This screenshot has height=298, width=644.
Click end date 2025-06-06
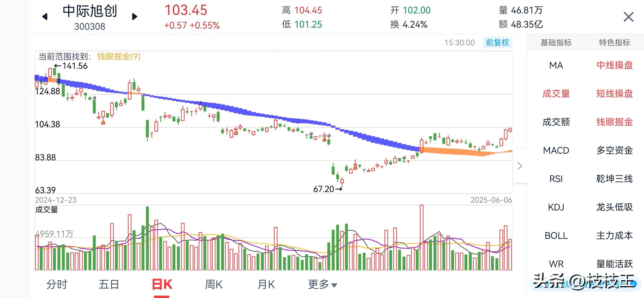(x=491, y=200)
